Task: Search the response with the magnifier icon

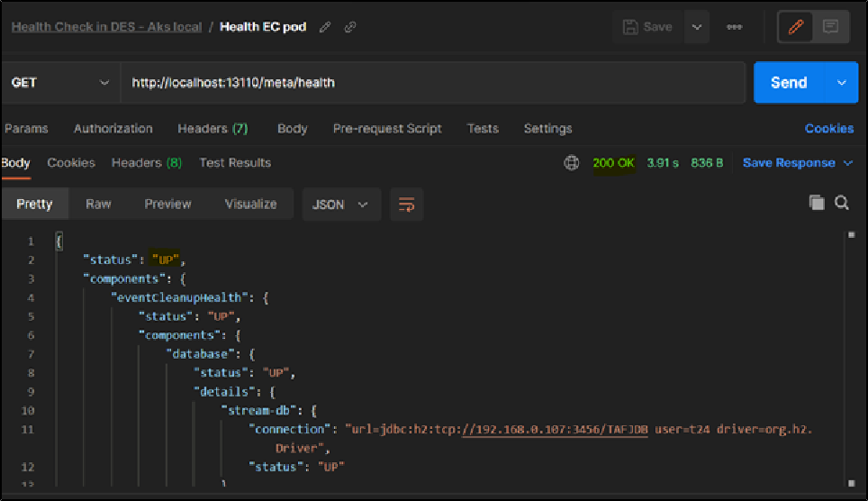Action: 842,203
